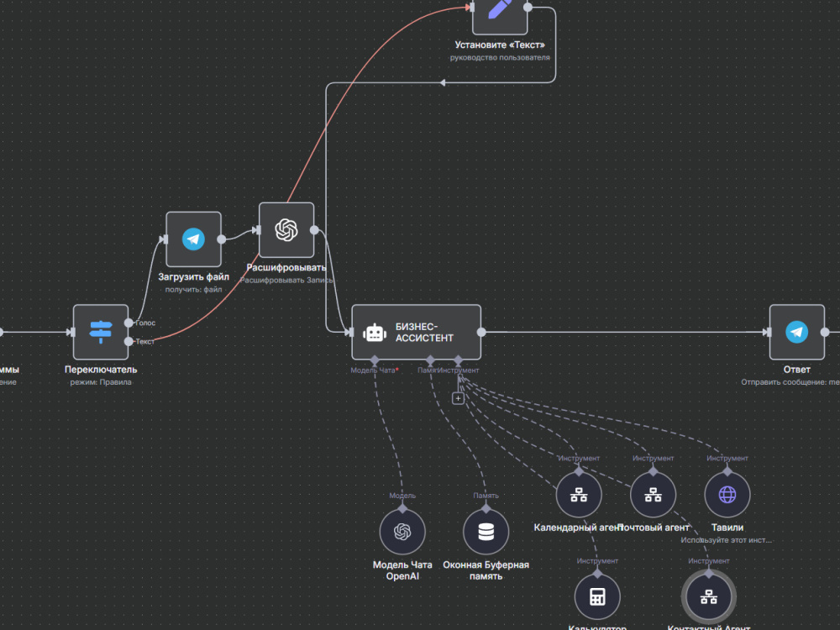Click the 'Оконная Буферная память' label text
The height and width of the screenshot is (630, 840).
click(x=486, y=570)
